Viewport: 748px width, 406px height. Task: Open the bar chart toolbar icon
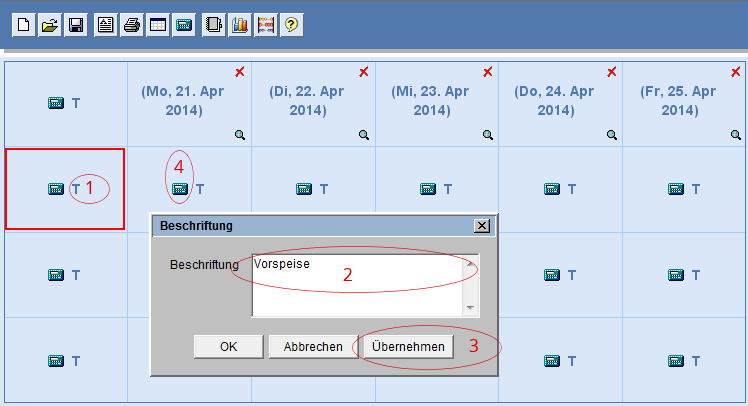(239, 24)
